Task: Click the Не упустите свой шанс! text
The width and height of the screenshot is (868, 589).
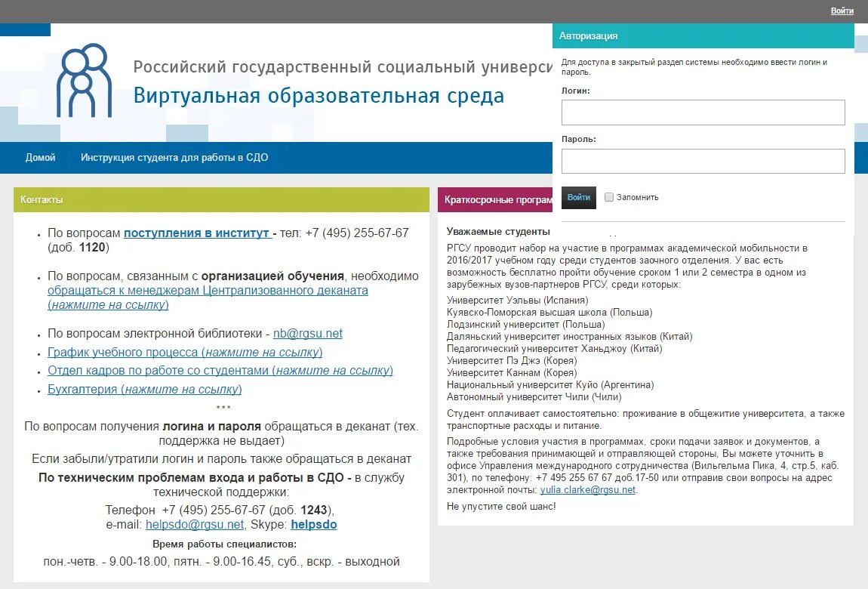Action: (501, 507)
